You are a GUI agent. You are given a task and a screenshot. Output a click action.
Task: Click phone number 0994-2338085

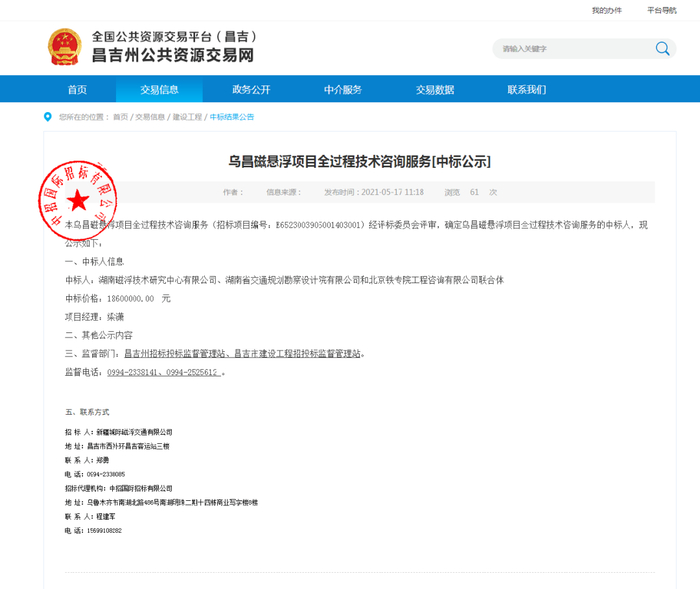tap(106, 474)
